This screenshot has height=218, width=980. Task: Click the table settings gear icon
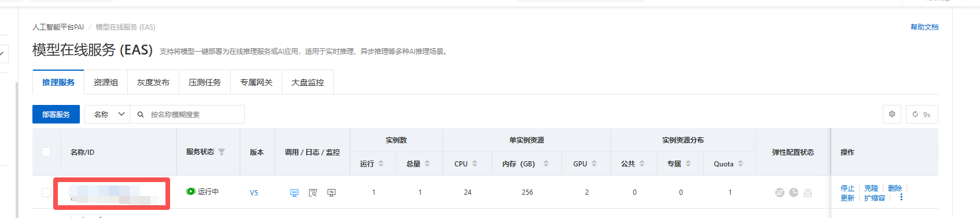coord(892,114)
